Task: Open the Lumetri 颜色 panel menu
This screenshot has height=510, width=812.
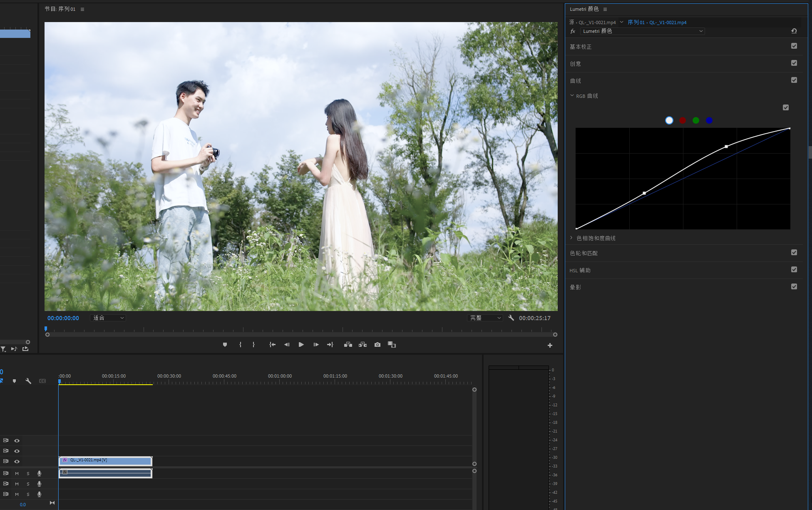Action: (605, 9)
